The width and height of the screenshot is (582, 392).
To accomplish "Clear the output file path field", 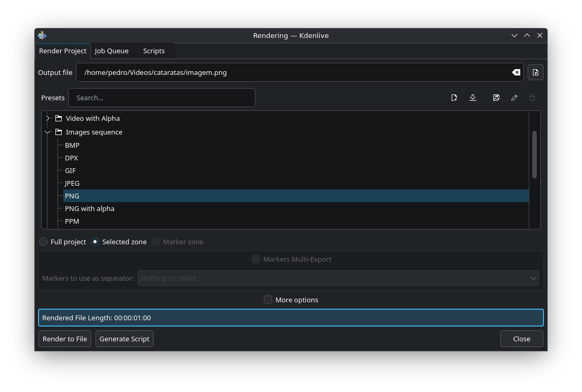I will pyautogui.click(x=516, y=72).
